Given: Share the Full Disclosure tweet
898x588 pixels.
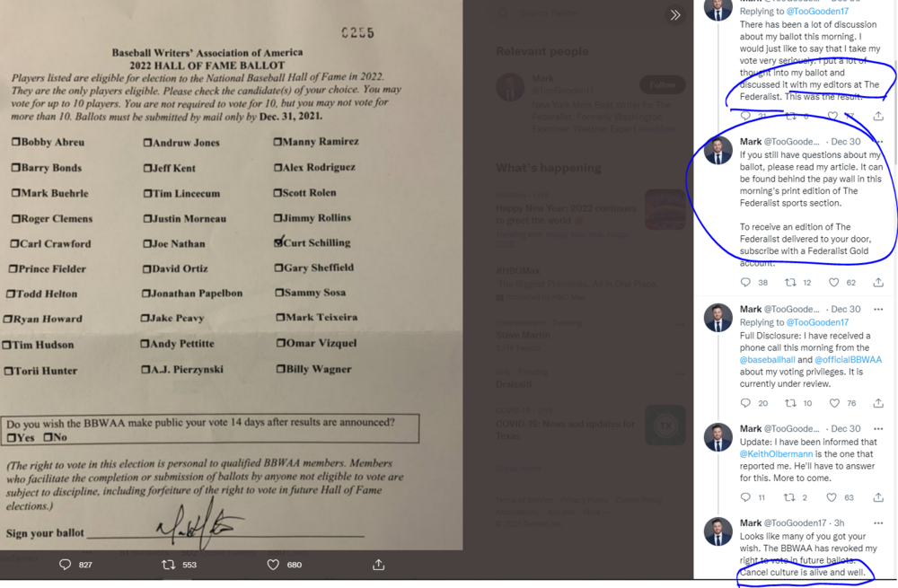Looking at the screenshot, I should pos(878,403).
